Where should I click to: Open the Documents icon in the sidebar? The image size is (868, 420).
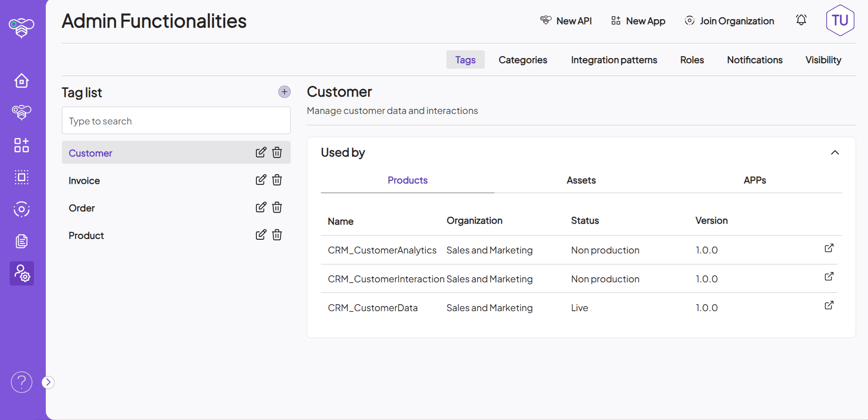pyautogui.click(x=21, y=241)
